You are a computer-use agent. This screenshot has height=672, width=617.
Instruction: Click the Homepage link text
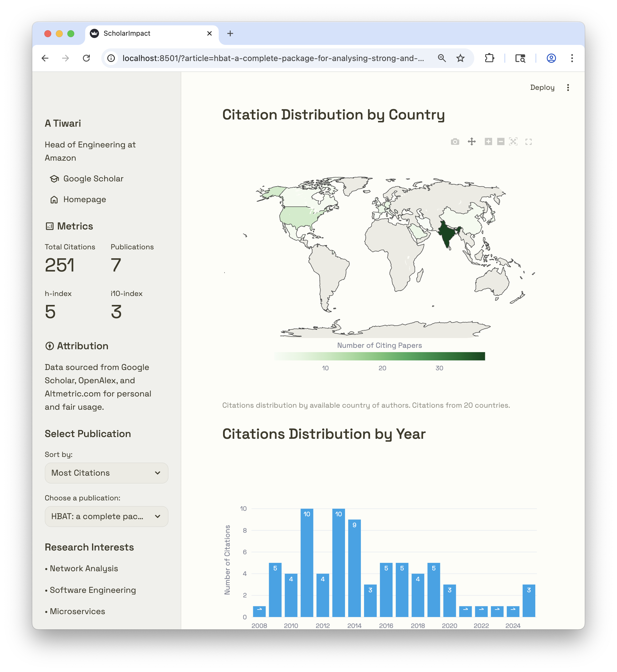[x=85, y=200]
